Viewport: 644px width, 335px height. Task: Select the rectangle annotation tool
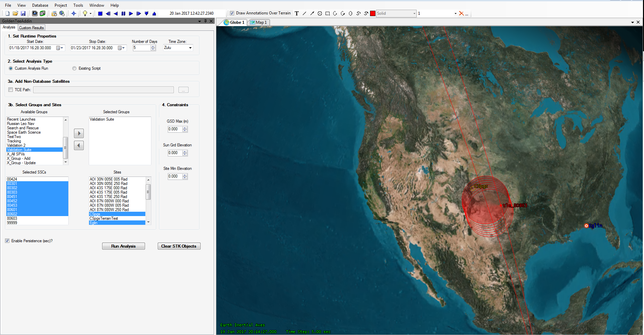[x=328, y=13]
